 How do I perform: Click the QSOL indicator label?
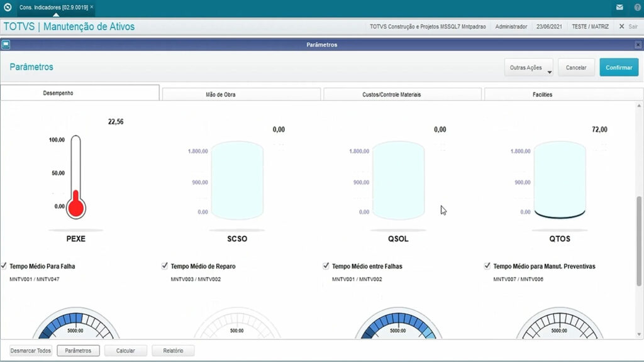pyautogui.click(x=398, y=239)
